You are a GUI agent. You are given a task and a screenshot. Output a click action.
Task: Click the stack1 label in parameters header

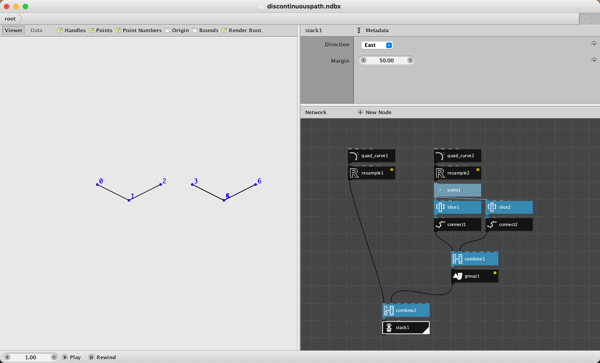[x=313, y=30]
